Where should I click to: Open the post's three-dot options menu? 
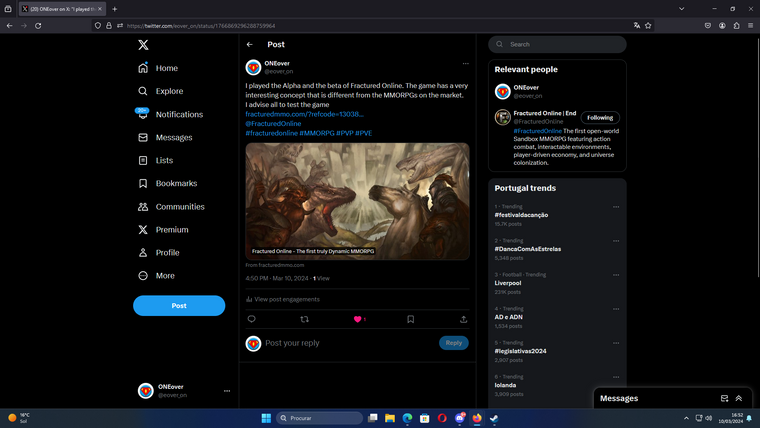tap(465, 63)
